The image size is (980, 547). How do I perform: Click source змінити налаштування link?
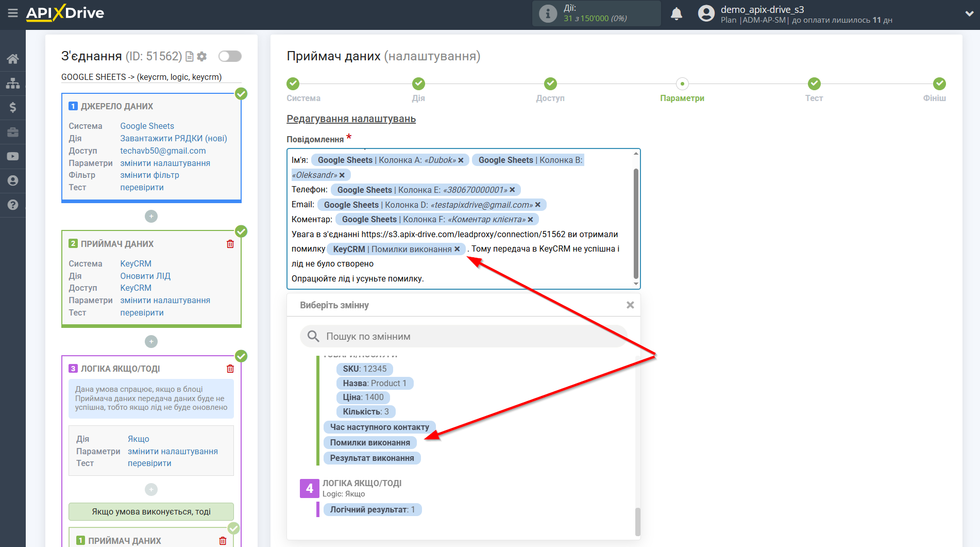(x=165, y=163)
